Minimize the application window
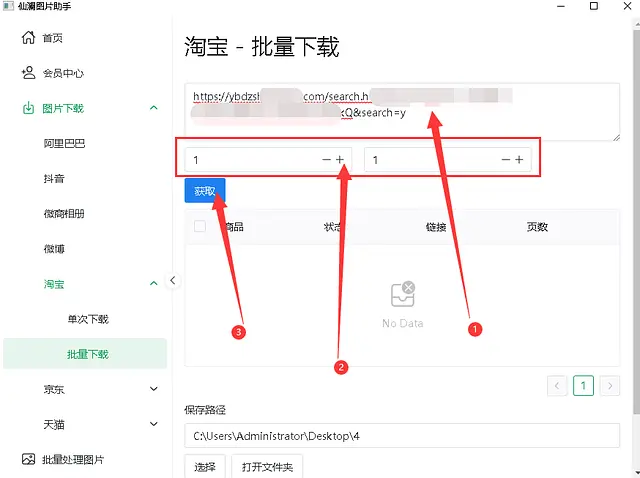Viewport: 640px width, 478px height. [x=561, y=6]
